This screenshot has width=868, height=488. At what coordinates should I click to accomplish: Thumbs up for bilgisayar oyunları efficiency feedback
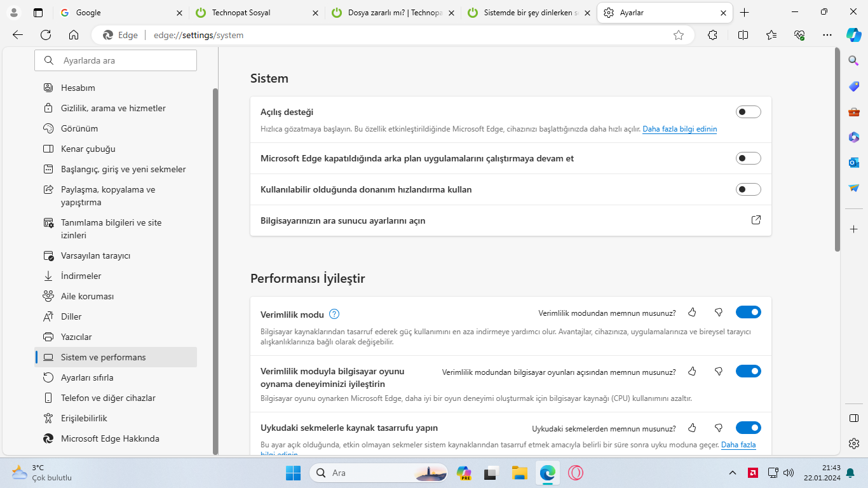pos(692,372)
